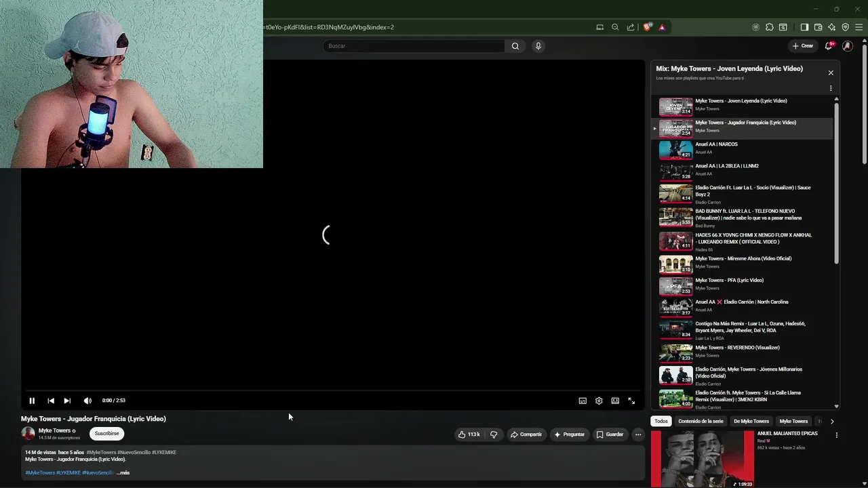Click the Preguntar button

(569, 434)
